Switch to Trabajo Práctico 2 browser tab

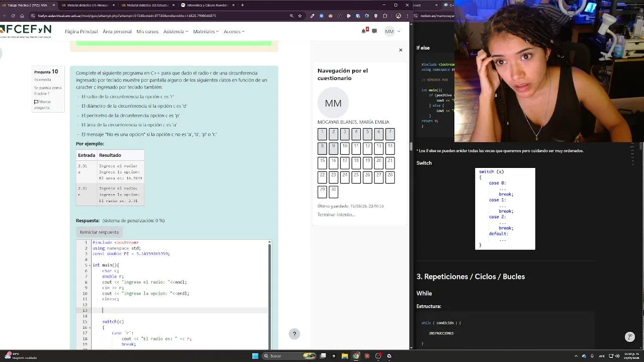pos(27,5)
